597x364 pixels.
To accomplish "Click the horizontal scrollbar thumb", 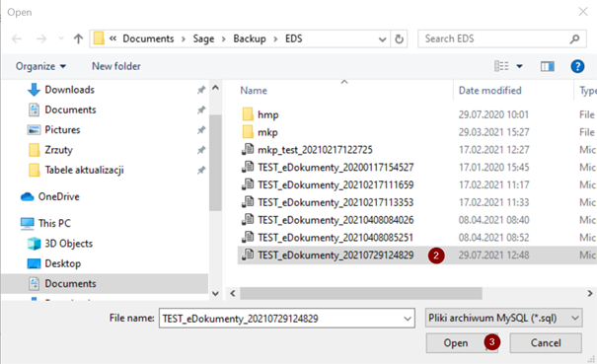I will (x=361, y=294).
